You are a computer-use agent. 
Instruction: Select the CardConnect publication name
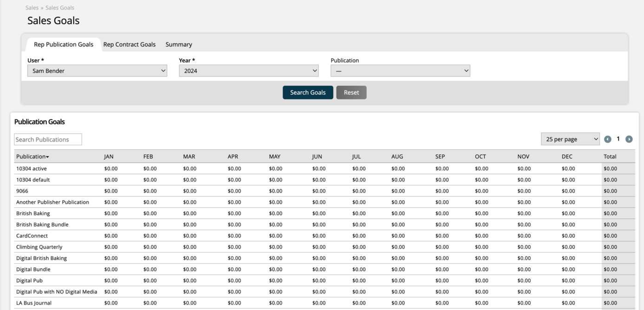tap(32, 236)
